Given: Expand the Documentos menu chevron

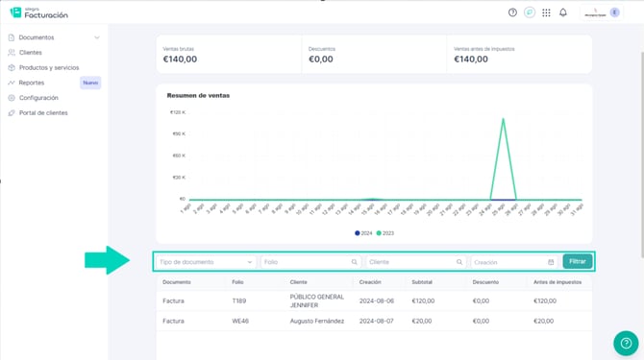Looking at the screenshot, I should (97, 37).
